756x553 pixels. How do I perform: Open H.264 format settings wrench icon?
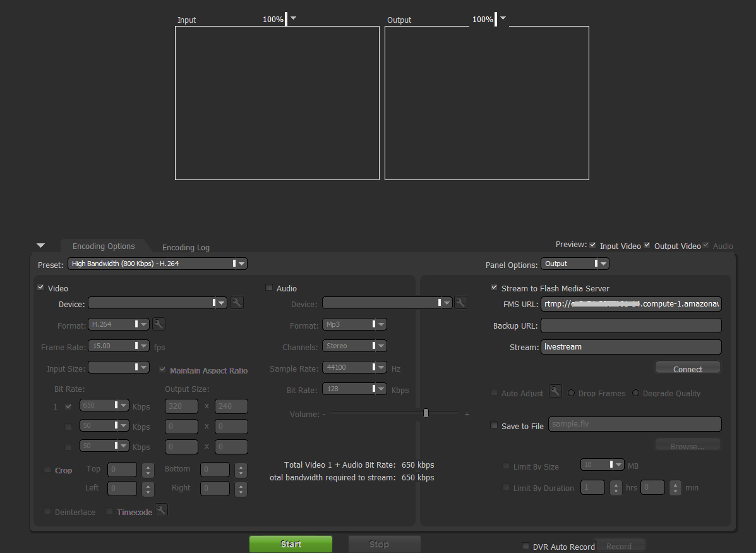(159, 324)
